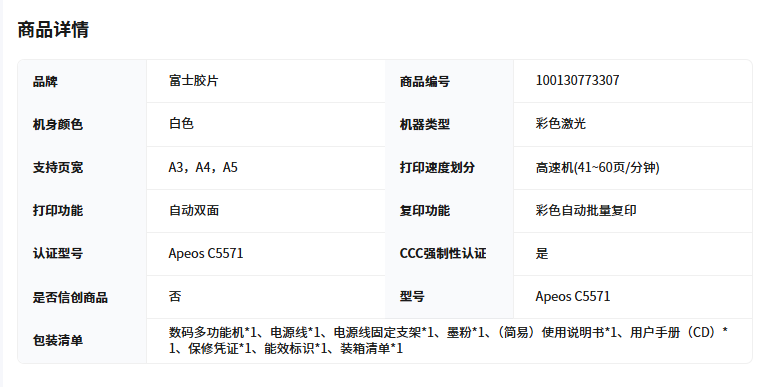Select the 型号 label

[412, 296]
